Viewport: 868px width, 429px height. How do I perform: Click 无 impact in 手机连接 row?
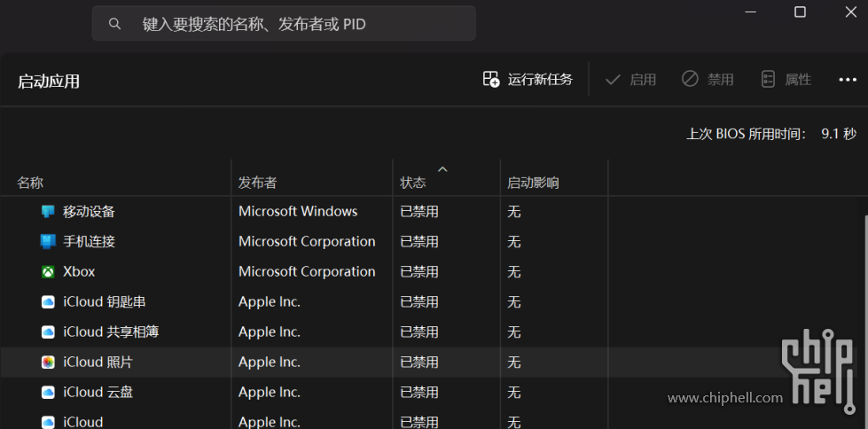tap(513, 241)
